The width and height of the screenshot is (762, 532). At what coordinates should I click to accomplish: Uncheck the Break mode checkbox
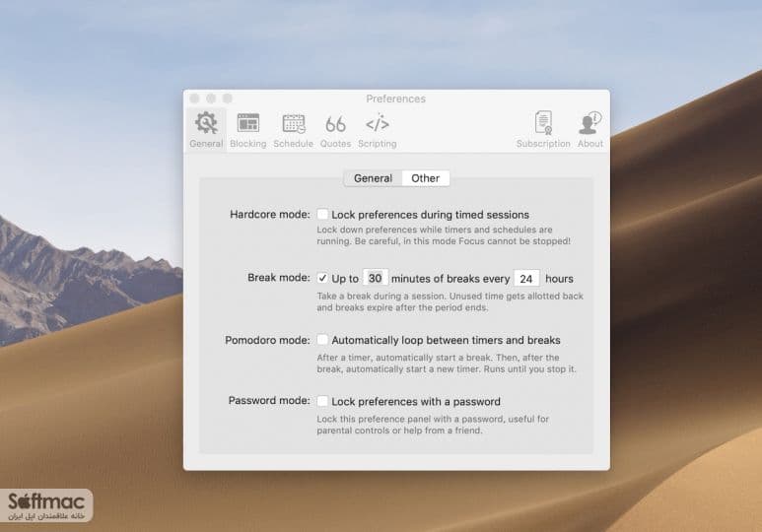[x=322, y=278]
